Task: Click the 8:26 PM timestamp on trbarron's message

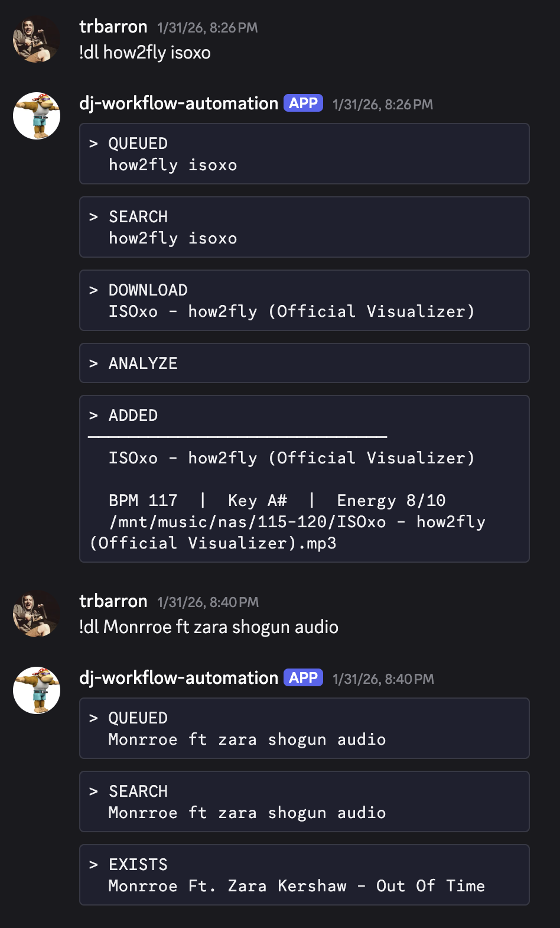Action: [x=207, y=27]
